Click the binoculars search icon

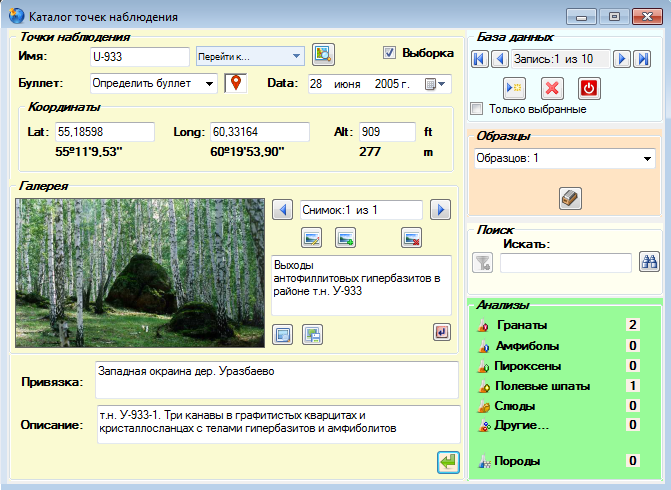coord(649,262)
